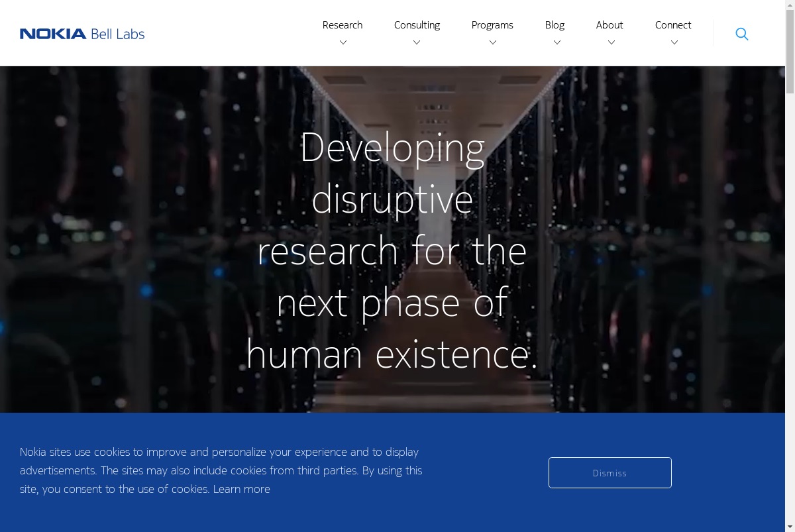Screen dimensions: 795x532
Task: Click the page vertical scrollbar thumb
Action: 790,53
